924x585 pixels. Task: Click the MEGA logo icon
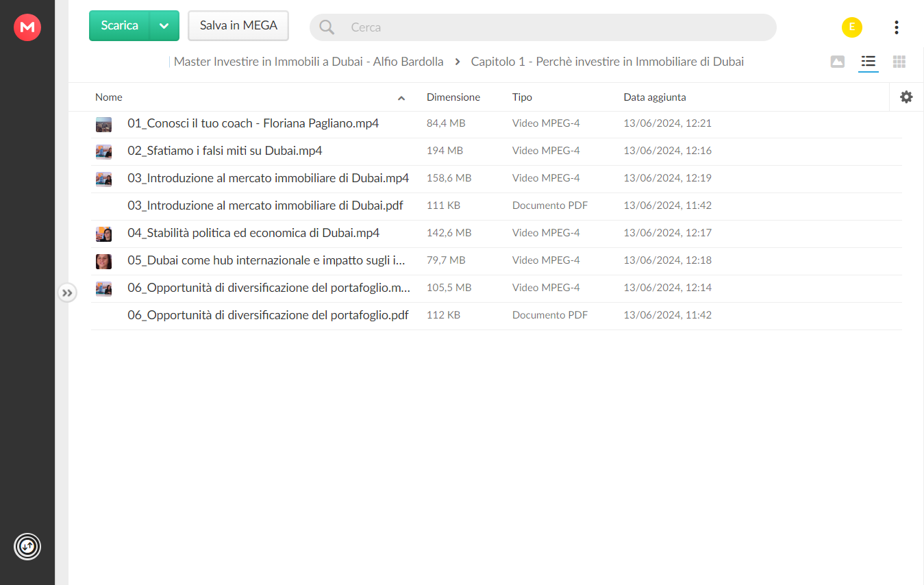[x=27, y=27]
